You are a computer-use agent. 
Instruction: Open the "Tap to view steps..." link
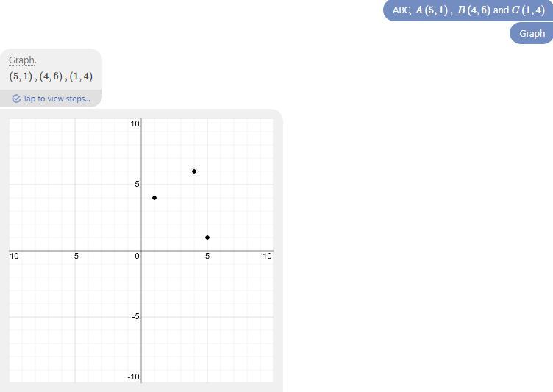pyautogui.click(x=56, y=99)
